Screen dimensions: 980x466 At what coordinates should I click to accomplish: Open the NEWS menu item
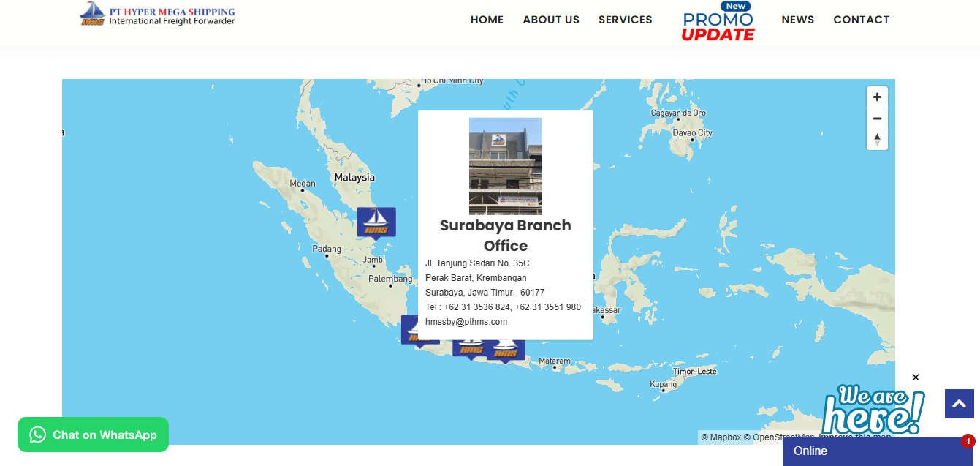click(x=797, y=20)
